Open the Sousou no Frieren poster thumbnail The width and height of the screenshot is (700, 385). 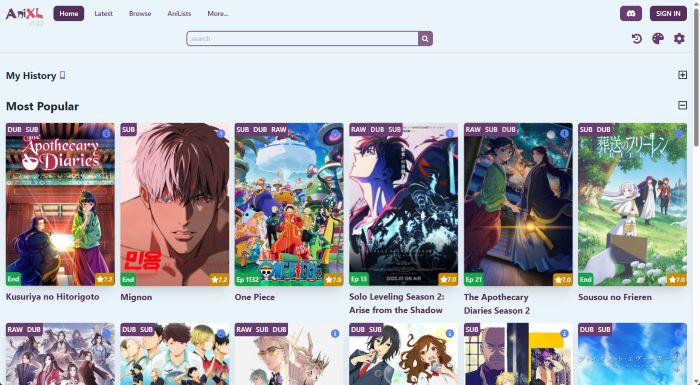(632, 205)
